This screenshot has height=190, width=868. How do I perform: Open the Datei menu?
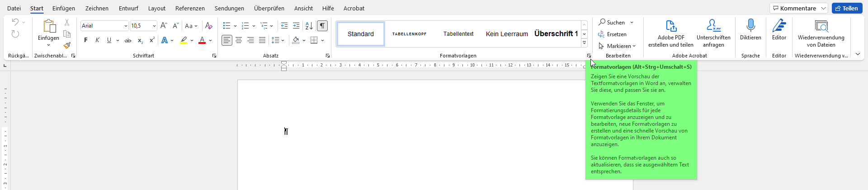pos(14,8)
